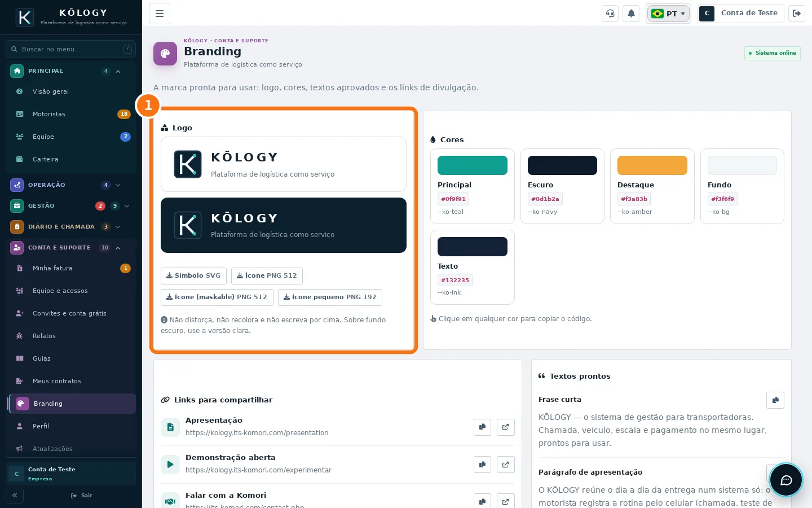The width and height of the screenshot is (812, 508).
Task: Open Convites e conta grátis
Action: coord(72,313)
